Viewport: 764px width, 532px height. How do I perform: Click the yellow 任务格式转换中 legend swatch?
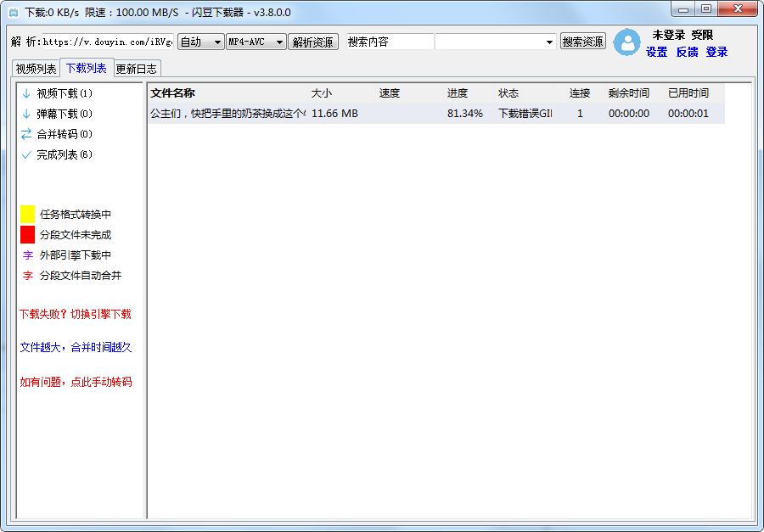coord(26,214)
